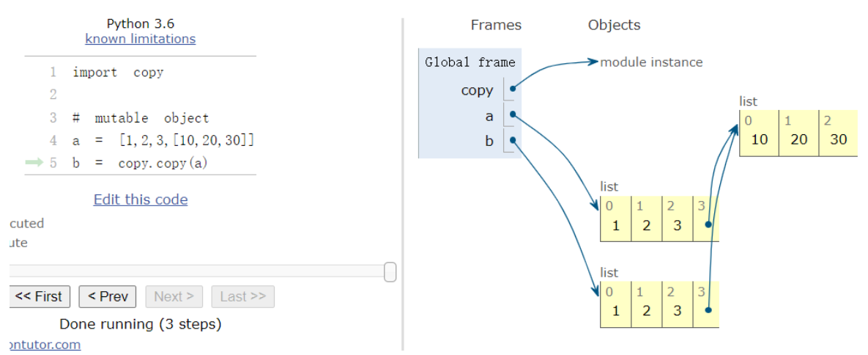This screenshot has width=868, height=355.
Task: Click code line 5 with copy.copy(a)
Action: pos(140,163)
